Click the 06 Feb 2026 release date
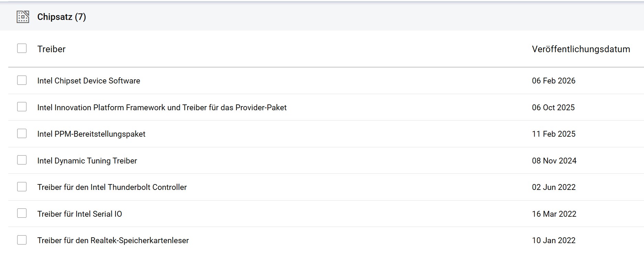 click(x=554, y=81)
